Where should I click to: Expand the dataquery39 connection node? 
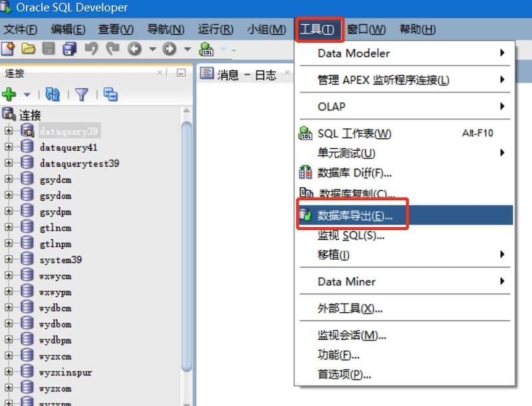(9, 130)
